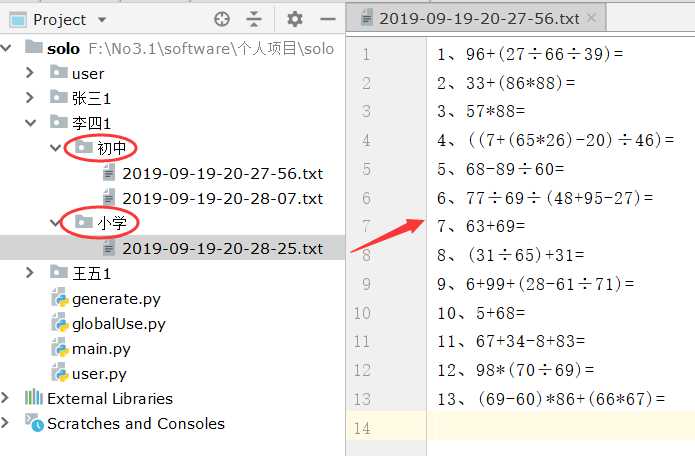Viewport: 695px width, 456px height.
Task: Click the locate/scroll-from-source target icon
Action: [x=222, y=19]
